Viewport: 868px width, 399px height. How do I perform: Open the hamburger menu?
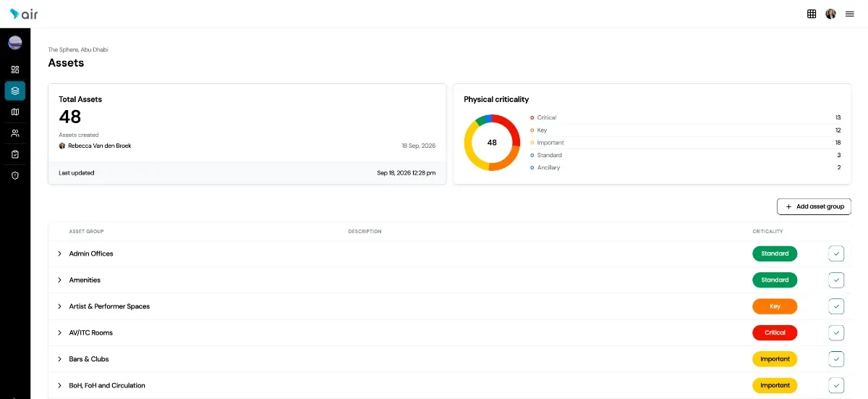(x=850, y=14)
